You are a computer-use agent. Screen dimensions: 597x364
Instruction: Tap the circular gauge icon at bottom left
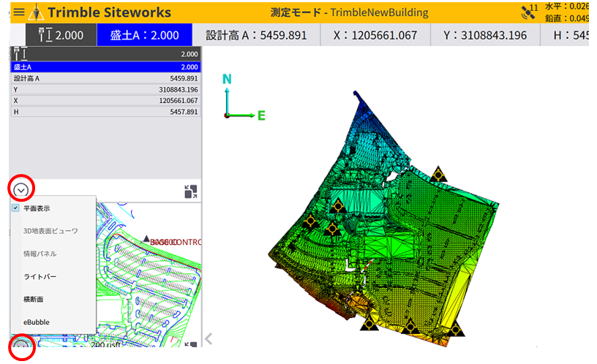(22, 348)
